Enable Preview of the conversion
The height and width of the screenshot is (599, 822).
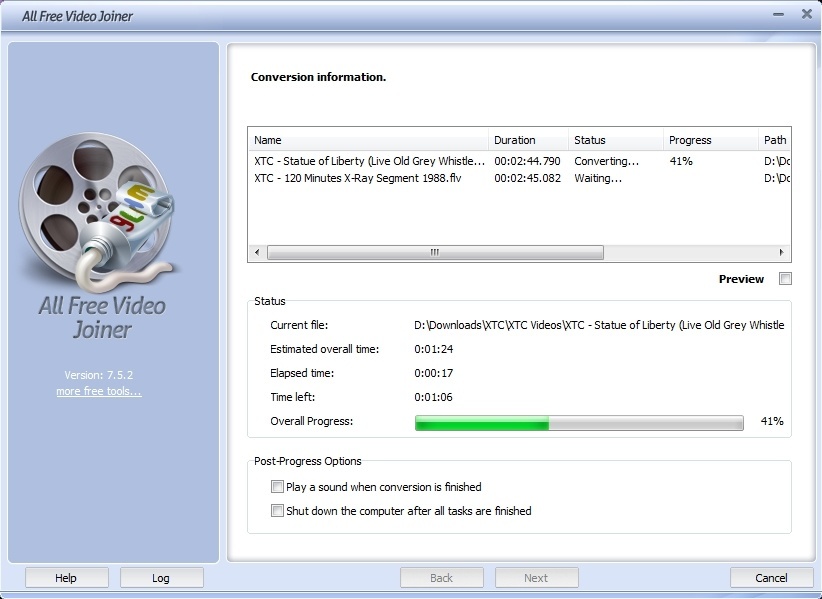click(786, 279)
